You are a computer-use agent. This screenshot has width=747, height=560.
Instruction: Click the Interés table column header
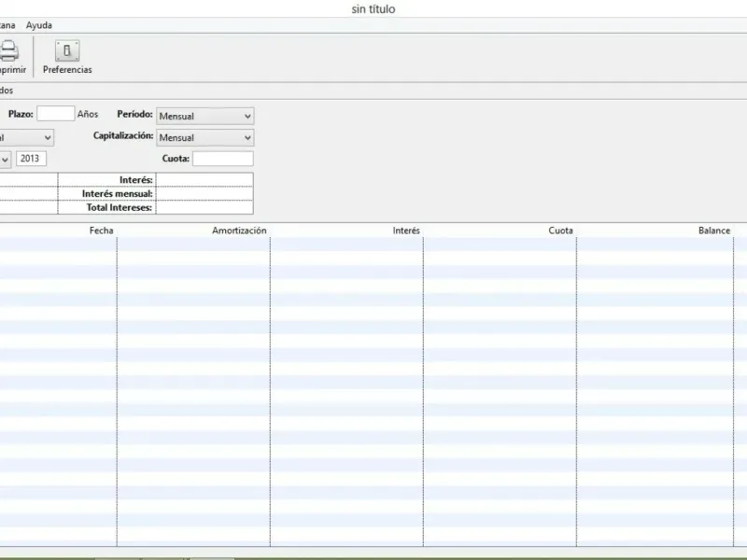click(x=406, y=231)
